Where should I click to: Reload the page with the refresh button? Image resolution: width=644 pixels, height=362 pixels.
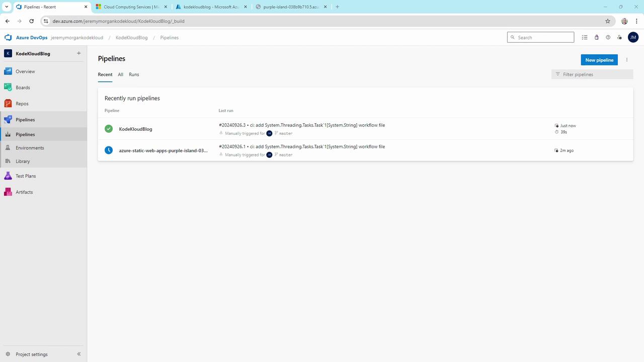click(32, 21)
